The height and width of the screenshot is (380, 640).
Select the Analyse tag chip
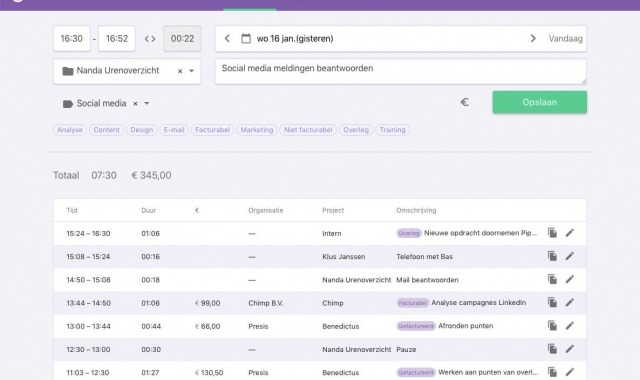(70, 130)
